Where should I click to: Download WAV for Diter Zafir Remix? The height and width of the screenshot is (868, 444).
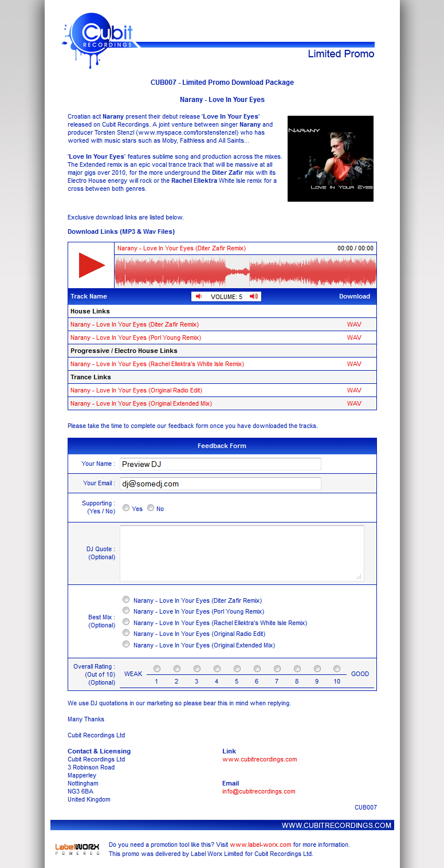coord(354,324)
